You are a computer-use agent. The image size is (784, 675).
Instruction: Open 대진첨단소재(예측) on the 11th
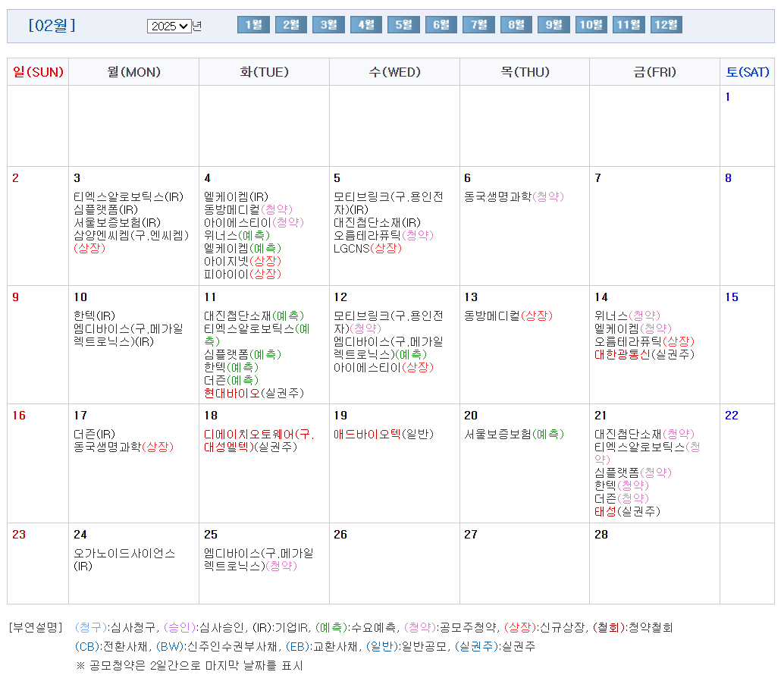pyautogui.click(x=254, y=316)
